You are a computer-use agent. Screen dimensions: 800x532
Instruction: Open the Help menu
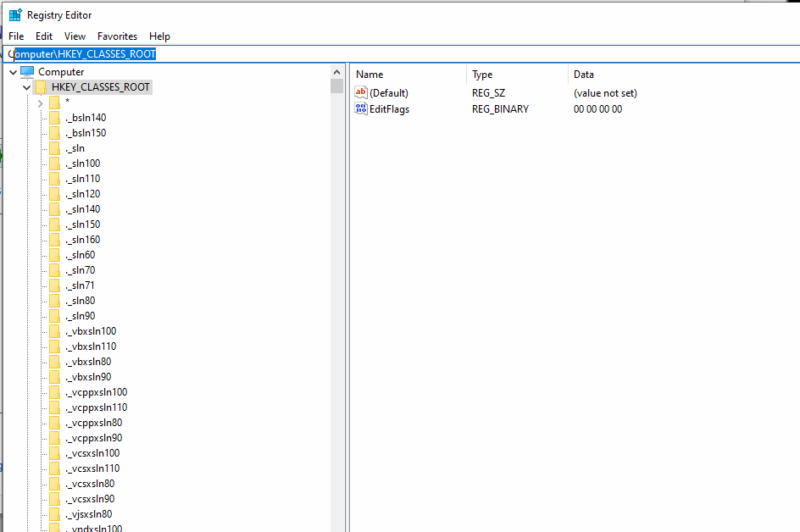159,36
